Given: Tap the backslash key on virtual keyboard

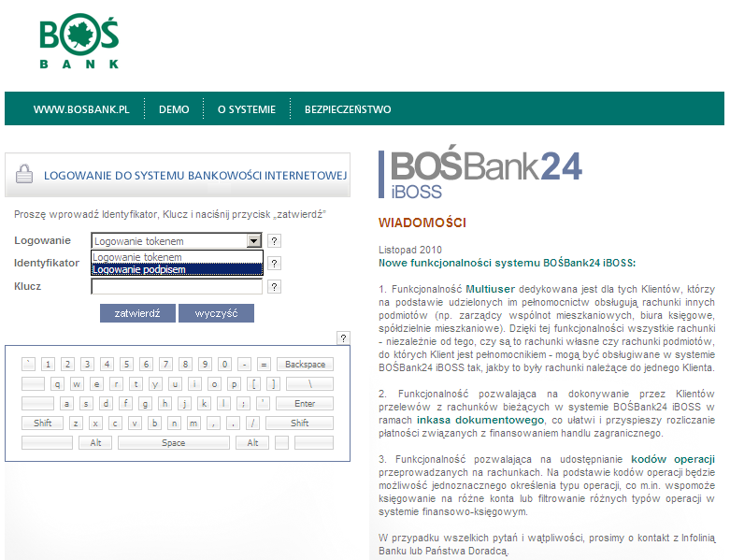Looking at the screenshot, I should click(309, 383).
